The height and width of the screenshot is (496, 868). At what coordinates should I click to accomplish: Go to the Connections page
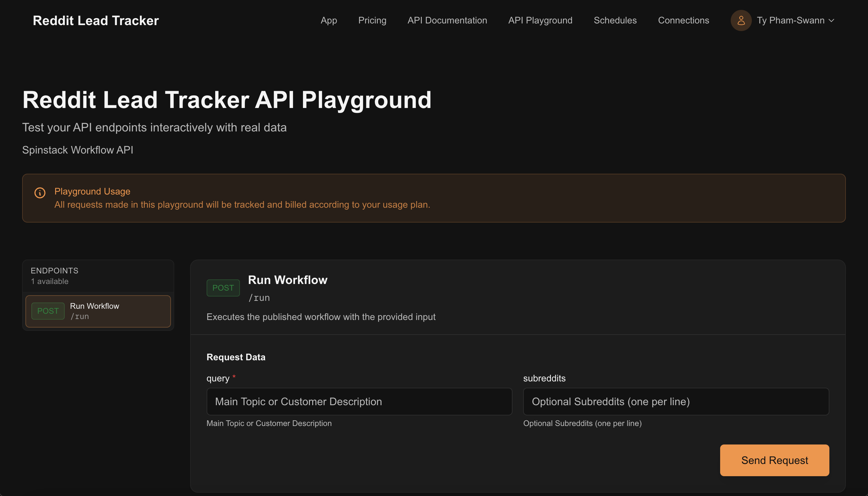[683, 20]
